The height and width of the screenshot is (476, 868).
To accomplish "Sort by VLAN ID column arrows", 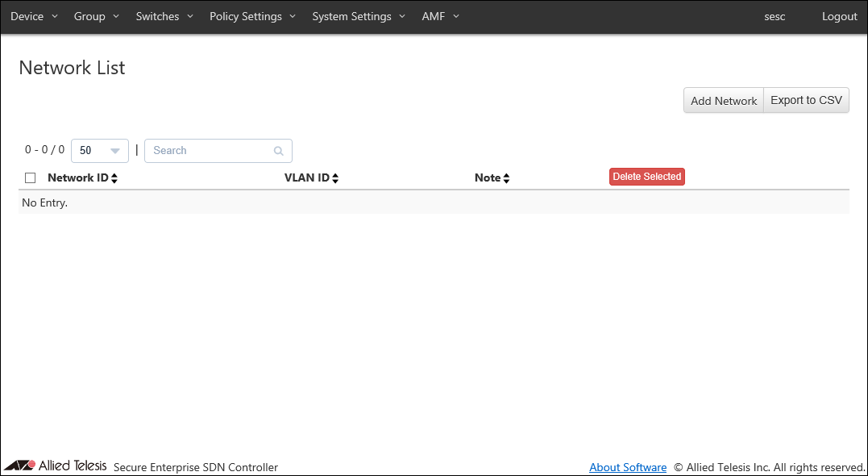I will pos(335,178).
